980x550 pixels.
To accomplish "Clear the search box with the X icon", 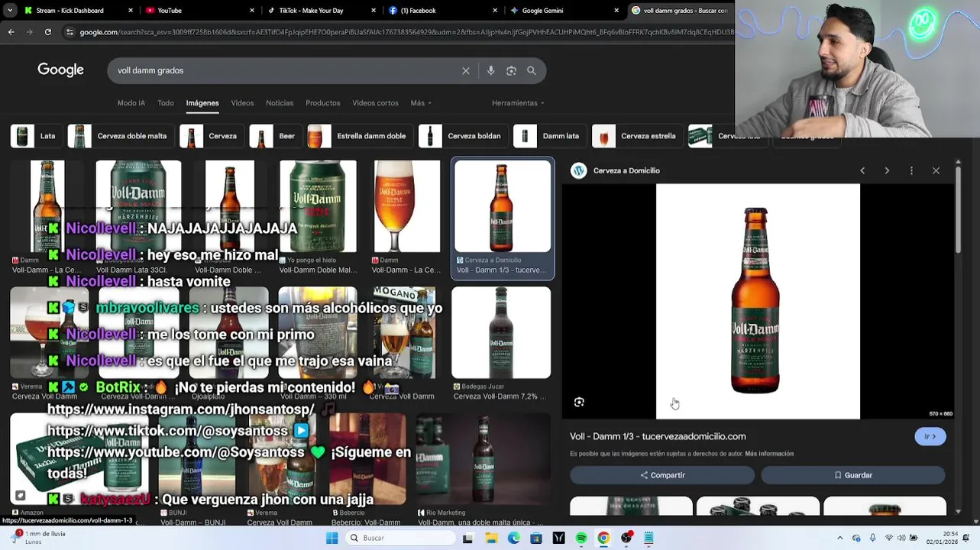I will tap(466, 70).
